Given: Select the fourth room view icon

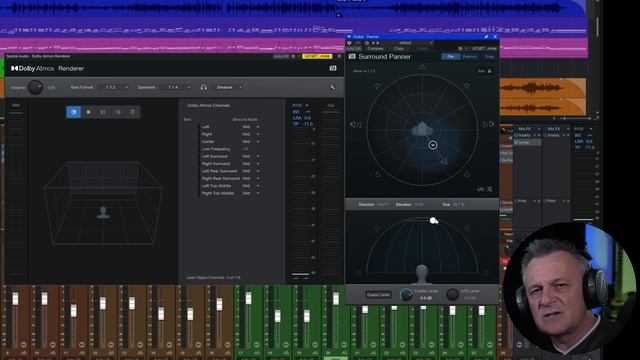Looking at the screenshot, I should [x=118, y=112].
